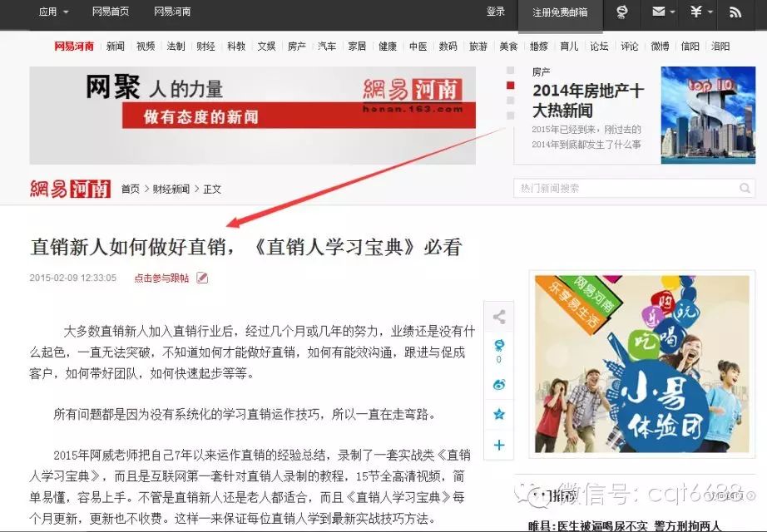Open the 旅游 channel
Screen dimensions: 767x532
(x=478, y=47)
